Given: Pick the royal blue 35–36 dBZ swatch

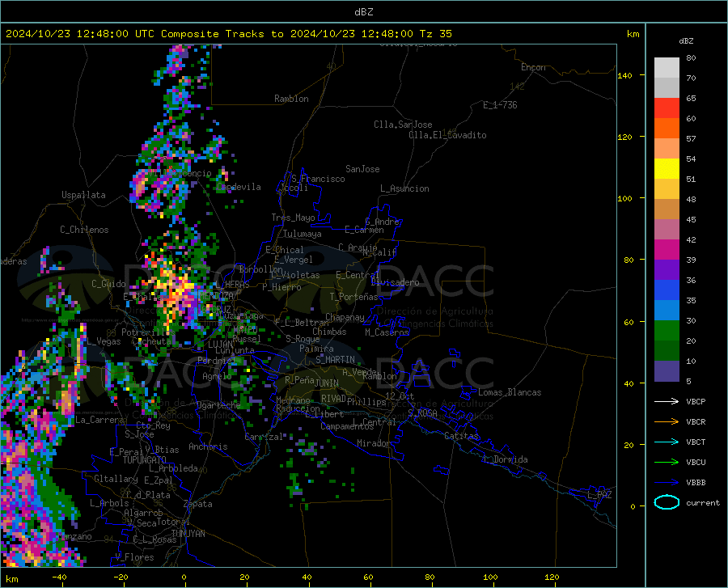Looking at the screenshot, I should tap(667, 290).
